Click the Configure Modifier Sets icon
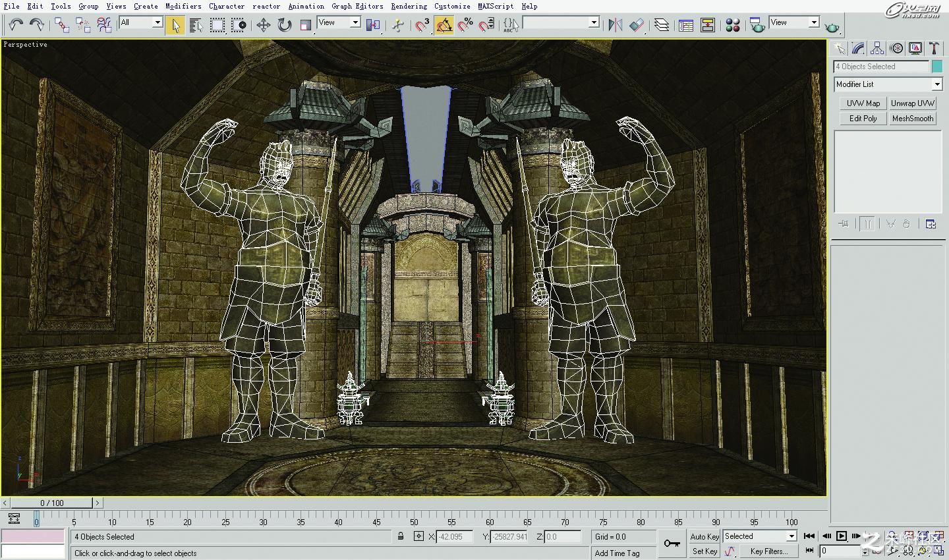949x560 pixels. 931,224
